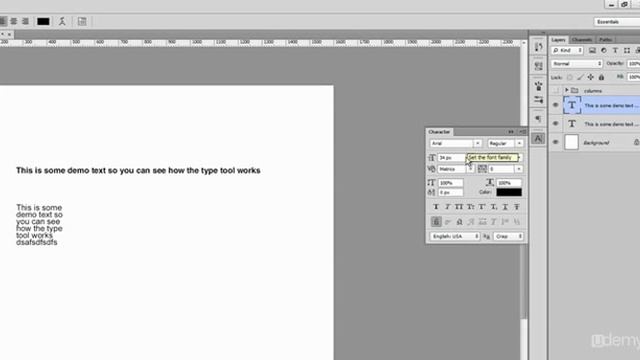
Task: Apply Superscript style
Action: pyautogui.click(x=482, y=207)
